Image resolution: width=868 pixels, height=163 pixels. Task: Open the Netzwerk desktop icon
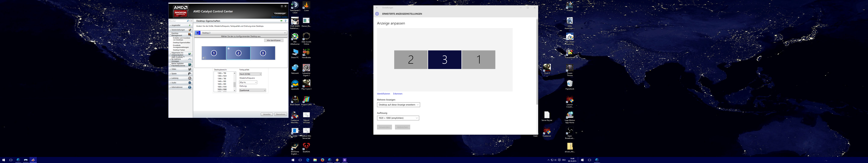coord(295,69)
